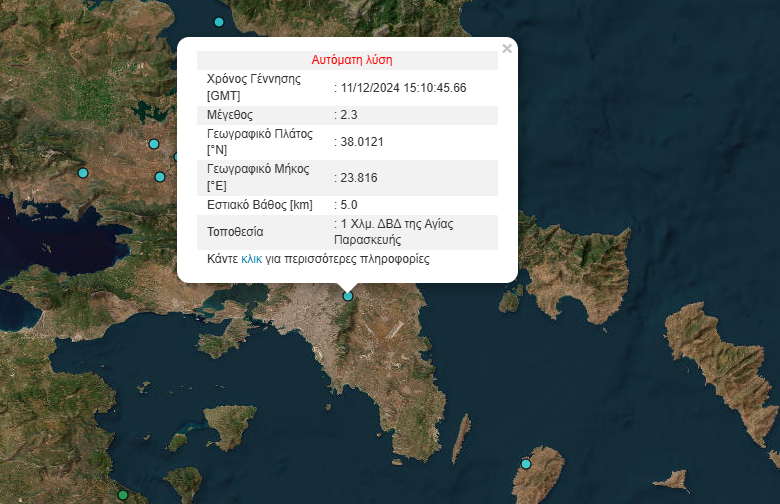Click the upper of two stacked markers left of popup
780x504 pixels.
pos(154,144)
